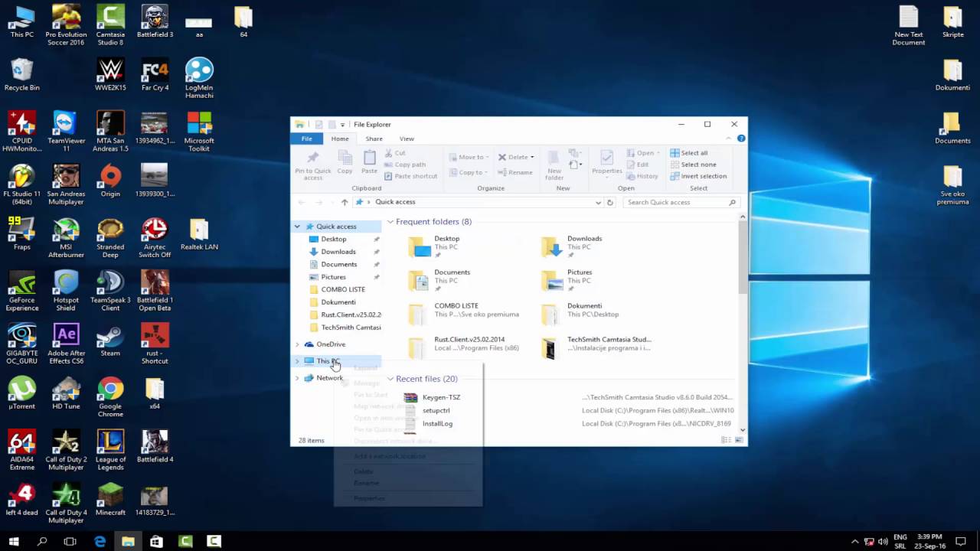Open Microsoft Toolkit desktop icon
The image size is (980, 551).
tap(199, 132)
